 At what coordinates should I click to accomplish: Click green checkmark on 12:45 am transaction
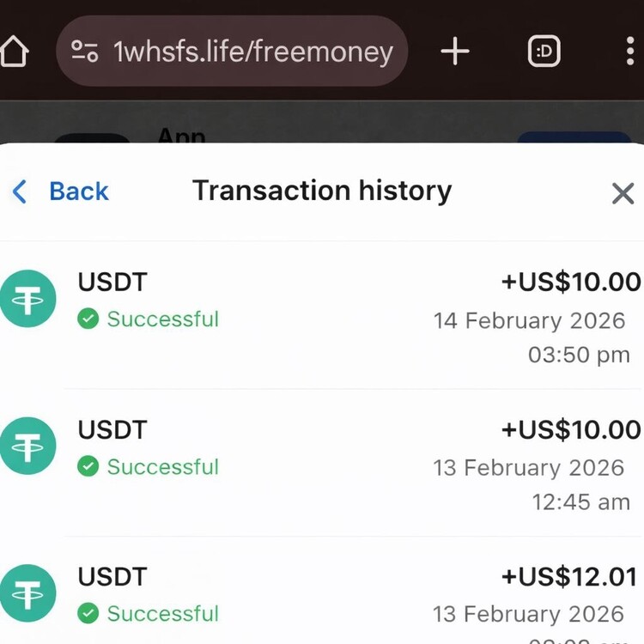(88, 466)
